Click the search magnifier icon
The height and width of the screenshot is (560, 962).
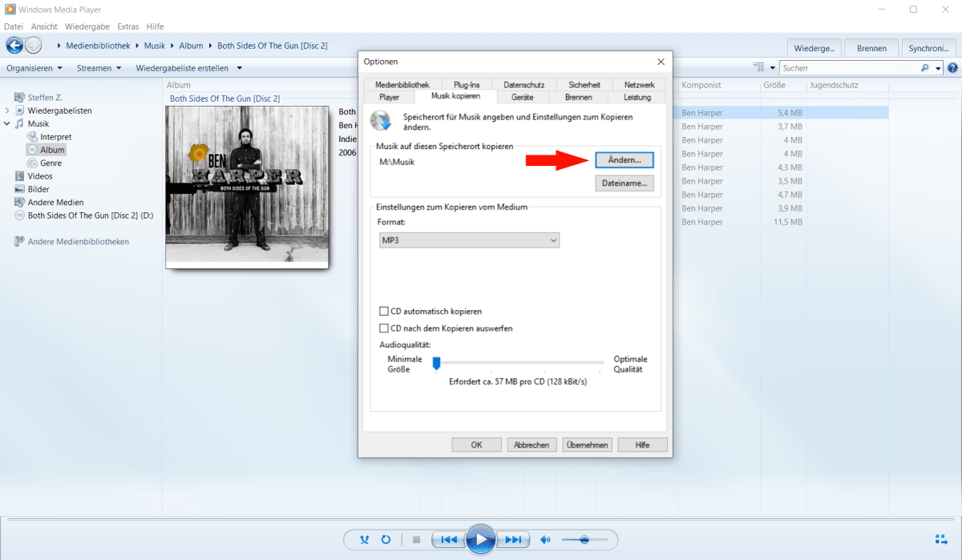(x=926, y=68)
